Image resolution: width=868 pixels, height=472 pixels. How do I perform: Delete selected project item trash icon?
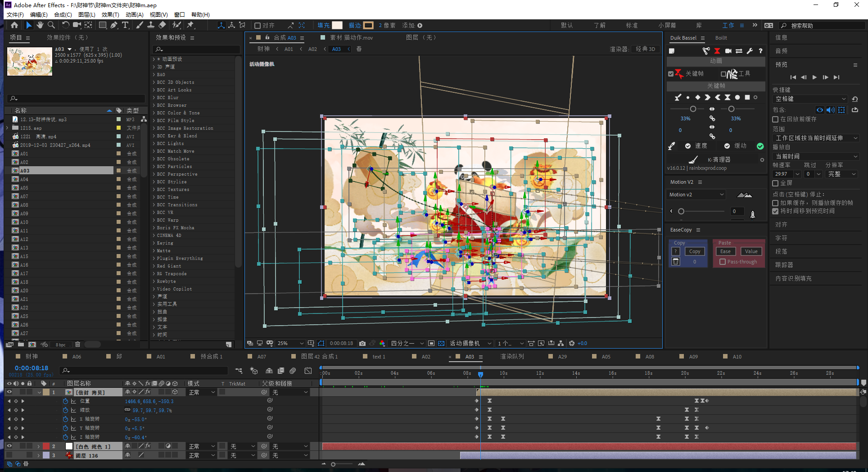(77, 345)
